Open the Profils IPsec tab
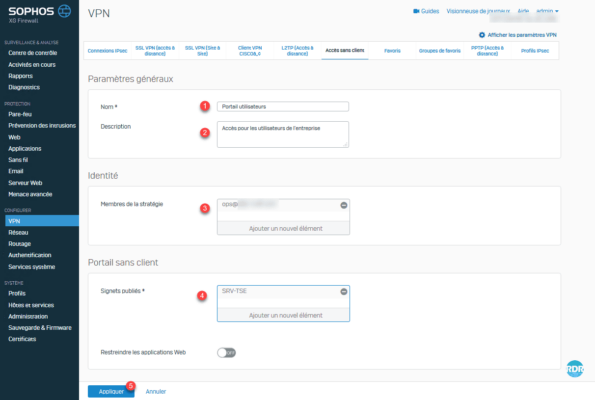The height and width of the screenshot is (400, 595). (535, 51)
